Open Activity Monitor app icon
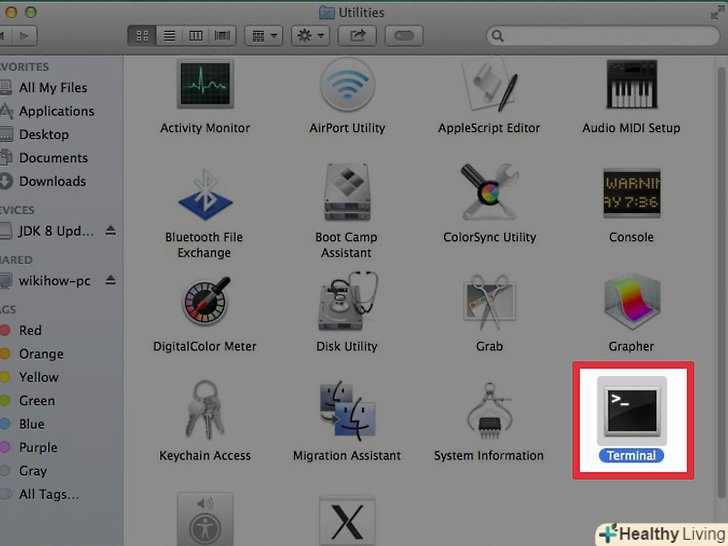 point(205,84)
